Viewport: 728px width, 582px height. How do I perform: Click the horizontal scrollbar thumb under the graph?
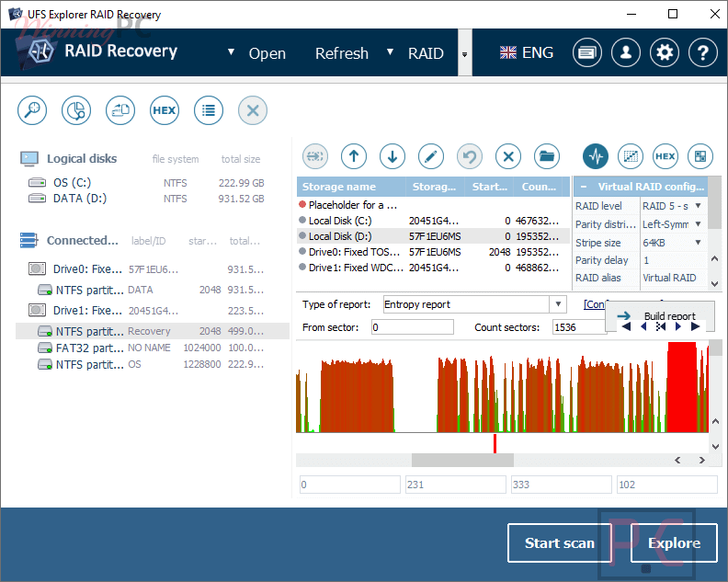coord(462,460)
